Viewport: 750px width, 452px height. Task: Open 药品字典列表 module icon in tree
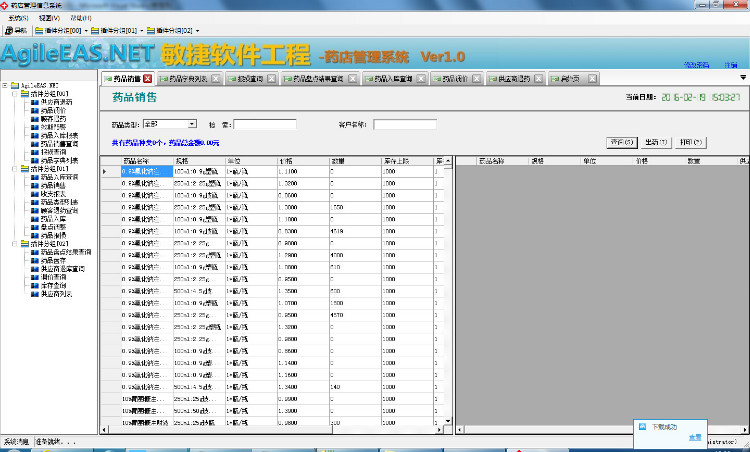[x=34, y=160]
